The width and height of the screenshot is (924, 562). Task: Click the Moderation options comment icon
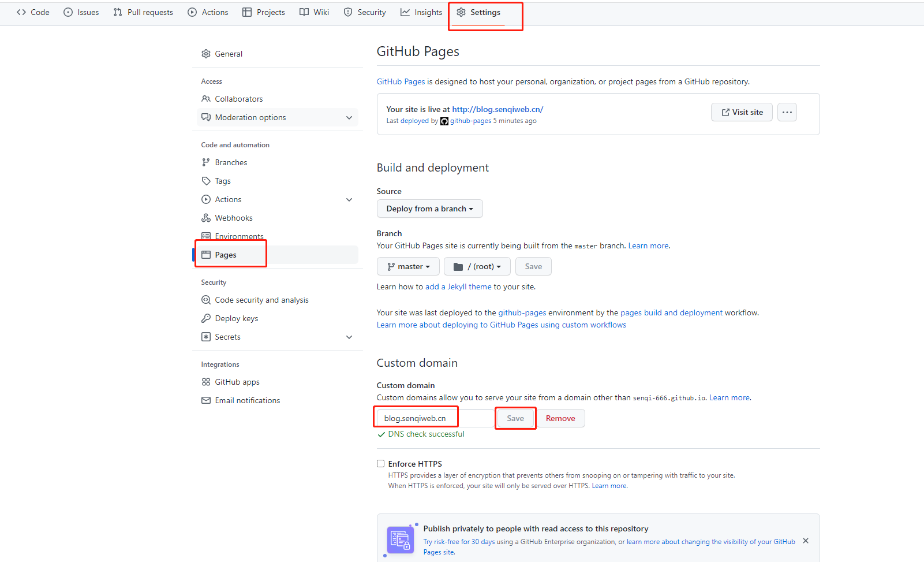[206, 117]
